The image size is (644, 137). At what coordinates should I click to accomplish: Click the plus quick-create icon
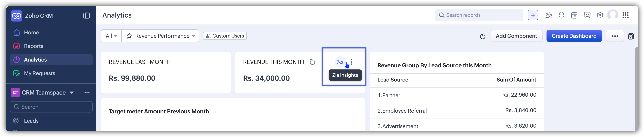tap(533, 15)
